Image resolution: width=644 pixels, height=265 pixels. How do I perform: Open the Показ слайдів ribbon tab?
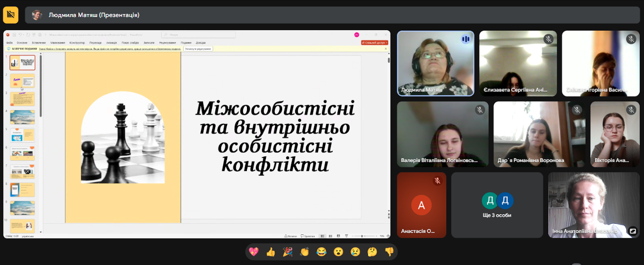pyautogui.click(x=130, y=43)
